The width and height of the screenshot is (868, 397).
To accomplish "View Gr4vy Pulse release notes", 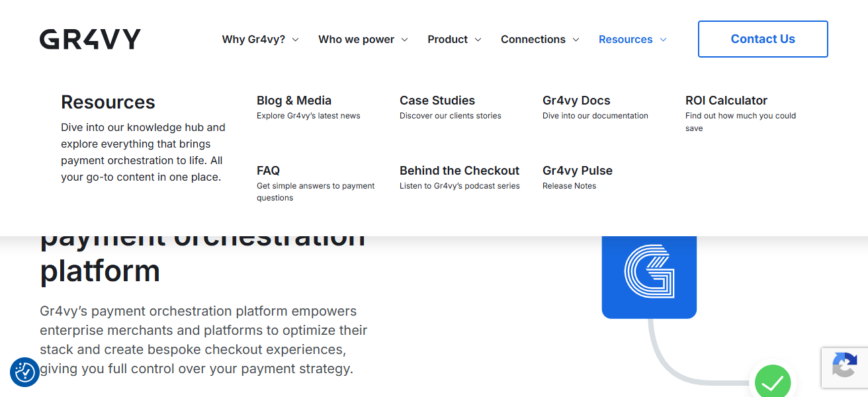I will coord(577,171).
